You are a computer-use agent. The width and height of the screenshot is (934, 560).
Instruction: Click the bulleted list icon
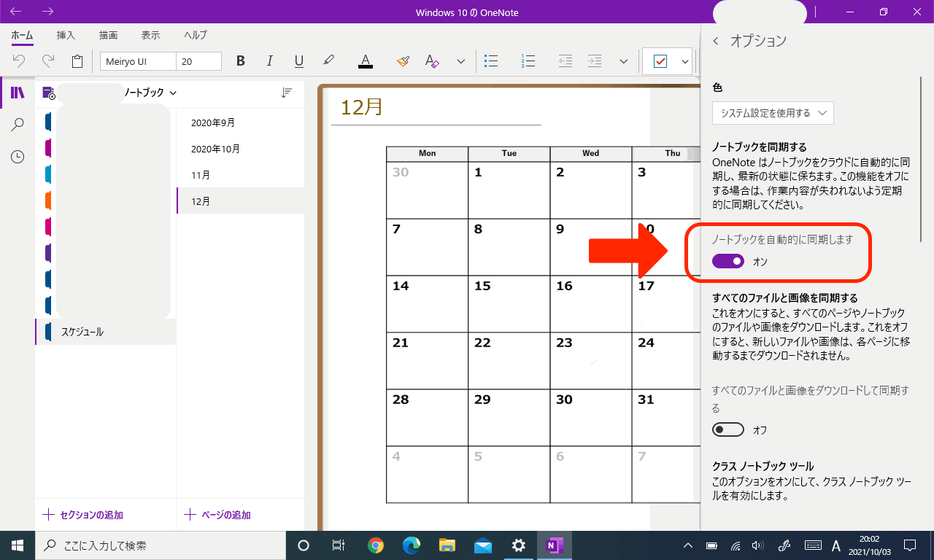(x=492, y=61)
